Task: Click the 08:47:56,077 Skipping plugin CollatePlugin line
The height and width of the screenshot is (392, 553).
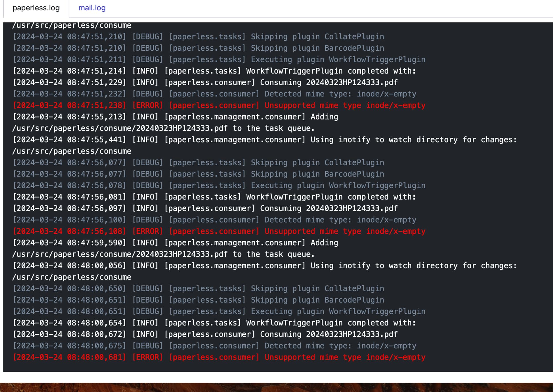Action: tap(198, 162)
